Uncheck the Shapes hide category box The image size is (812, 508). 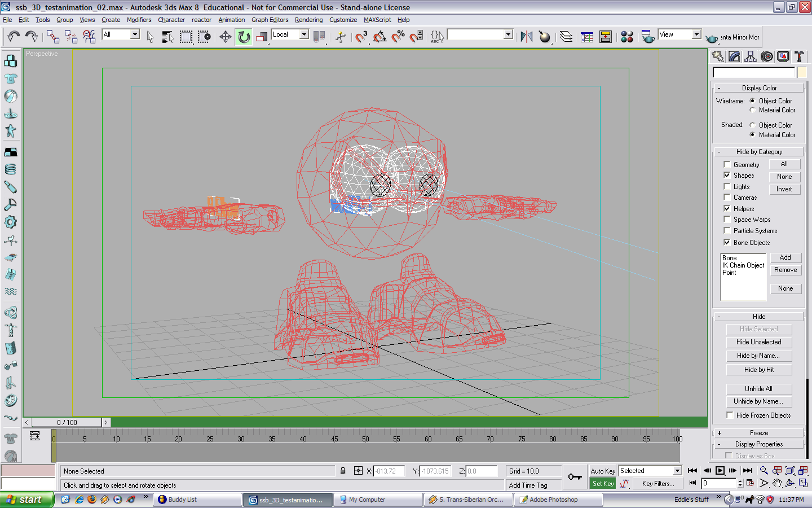(727, 176)
